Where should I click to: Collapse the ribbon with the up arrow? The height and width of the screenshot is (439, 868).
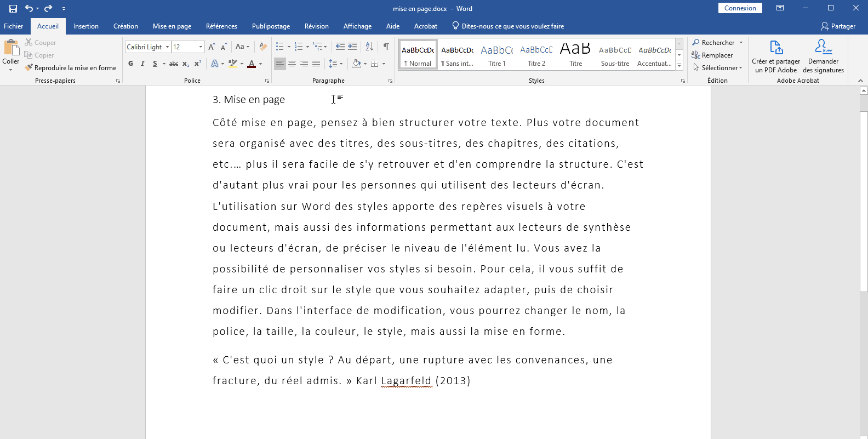pyautogui.click(x=860, y=81)
